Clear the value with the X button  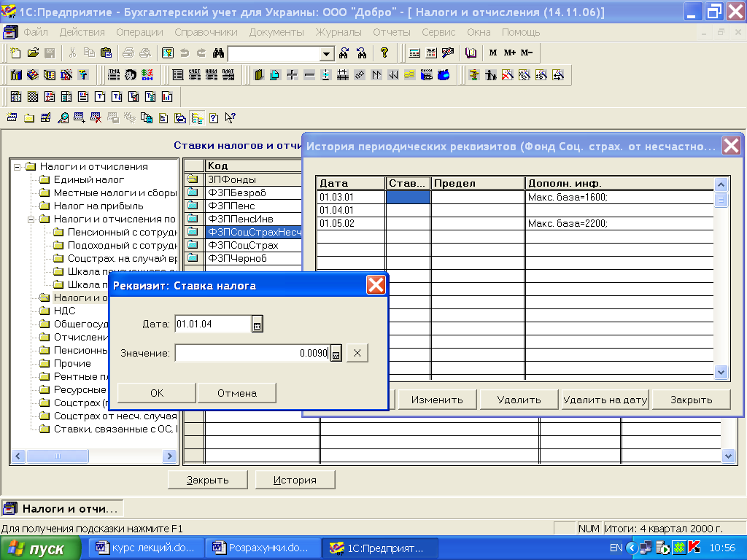coord(357,354)
